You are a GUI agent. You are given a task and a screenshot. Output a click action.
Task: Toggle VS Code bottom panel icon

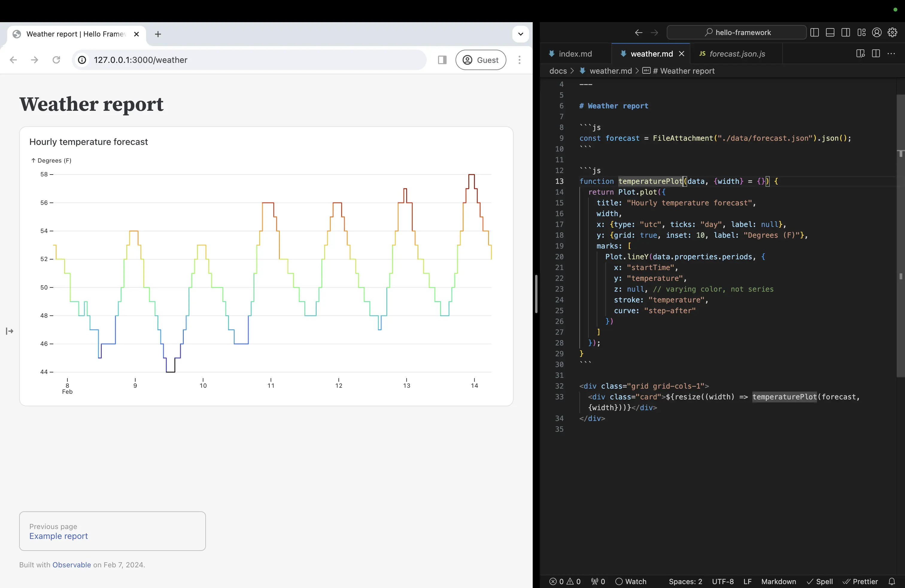coord(830,33)
